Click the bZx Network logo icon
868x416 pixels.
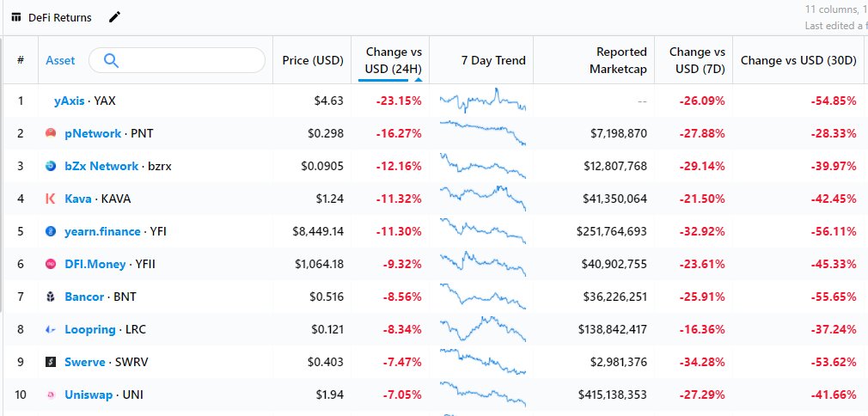pyautogui.click(x=51, y=166)
